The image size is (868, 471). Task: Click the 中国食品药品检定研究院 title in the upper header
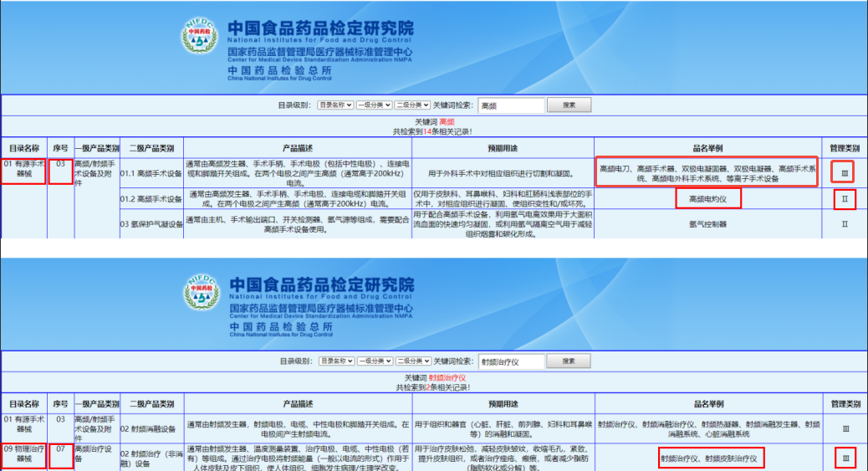click(320, 27)
